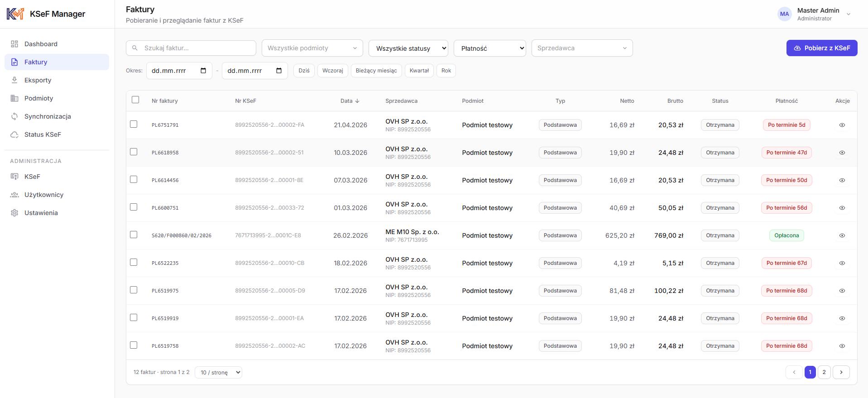This screenshot has width=868, height=398.
Task: Open Eksporty in the sidebar
Action: point(57,80)
